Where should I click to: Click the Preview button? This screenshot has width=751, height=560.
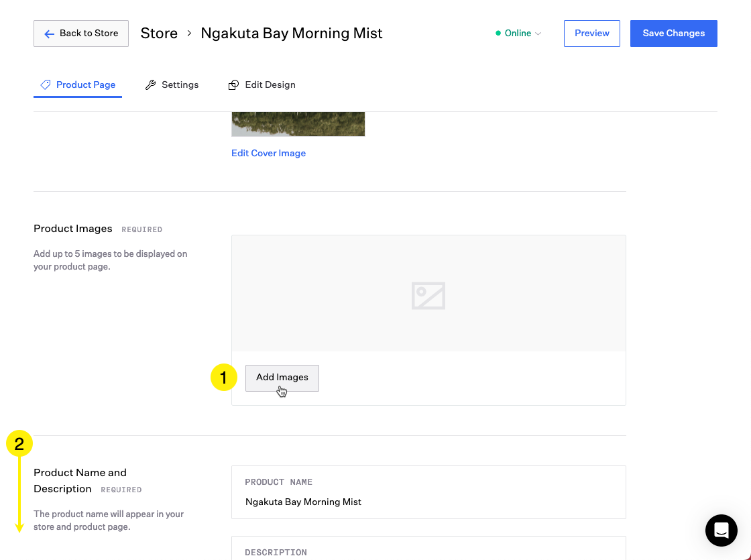(591, 34)
